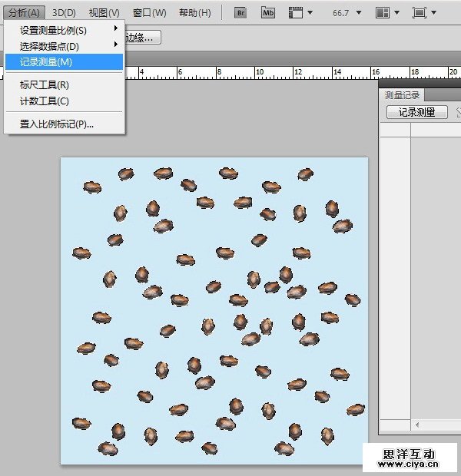Open the 帮助(H) menu

pos(195,13)
